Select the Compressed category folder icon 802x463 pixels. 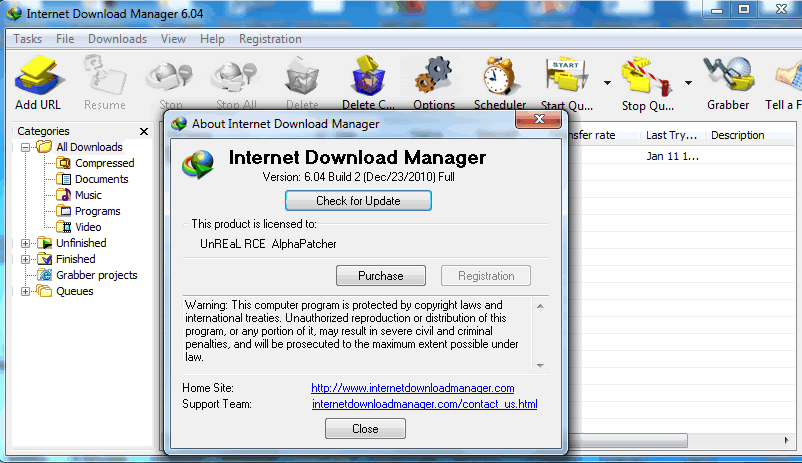click(x=63, y=163)
